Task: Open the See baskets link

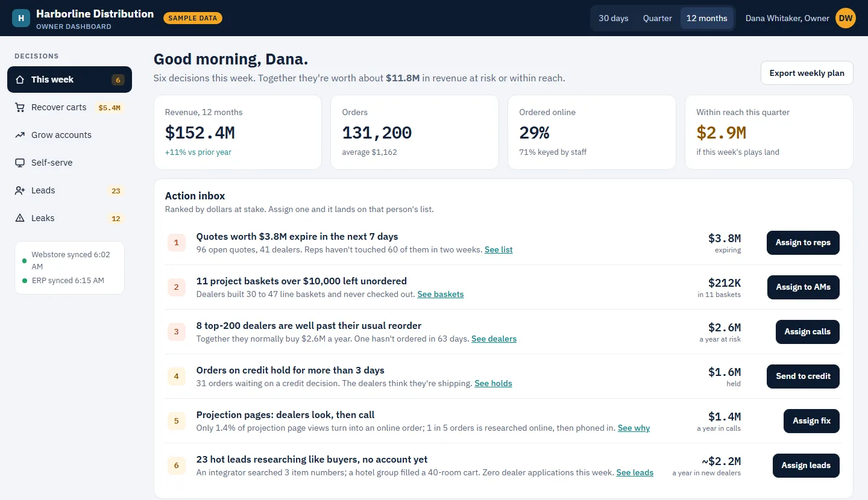Action: (x=441, y=294)
